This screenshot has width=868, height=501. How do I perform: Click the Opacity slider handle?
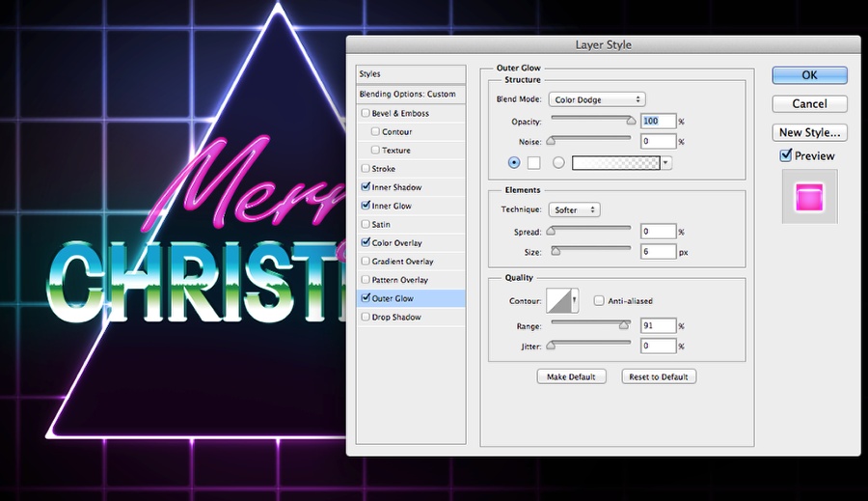631,120
